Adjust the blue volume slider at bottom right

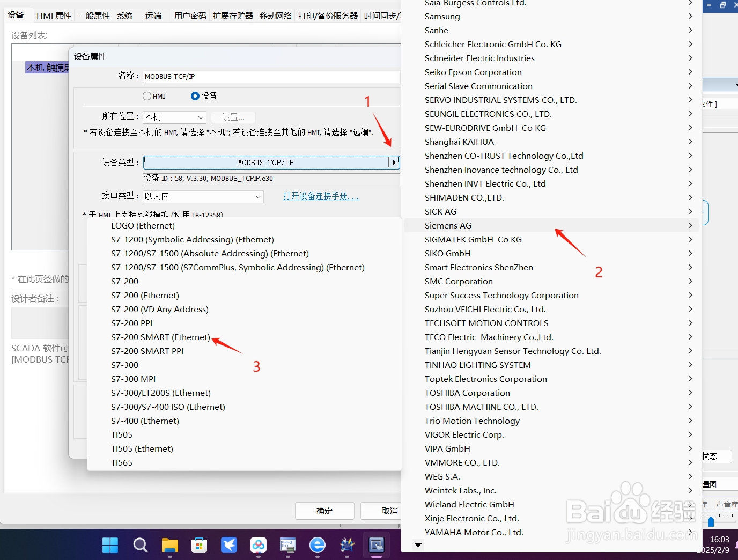tap(711, 521)
